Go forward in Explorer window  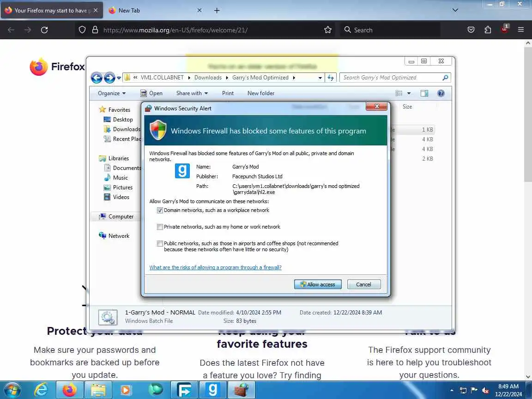109,78
